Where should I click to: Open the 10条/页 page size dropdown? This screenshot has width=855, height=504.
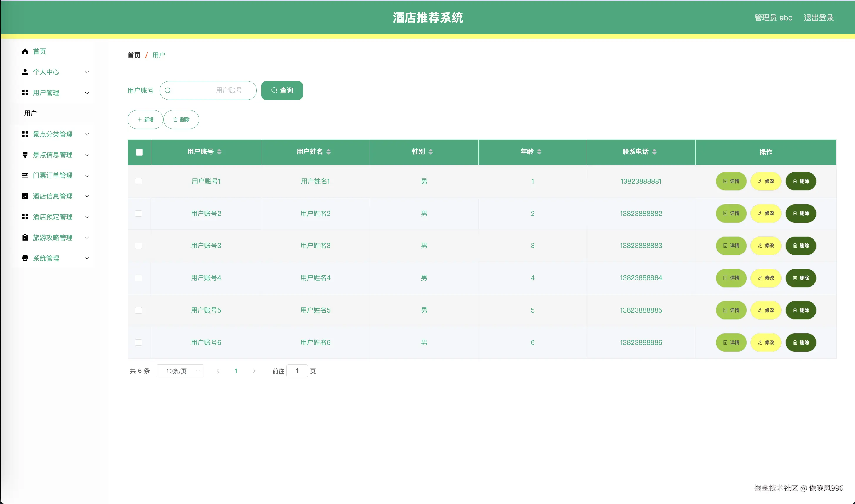[x=180, y=371]
